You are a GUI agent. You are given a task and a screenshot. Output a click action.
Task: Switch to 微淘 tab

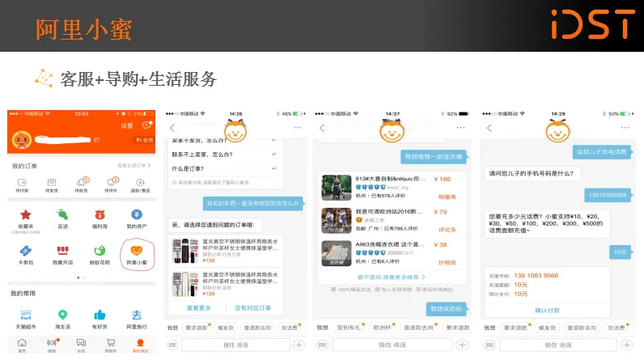pyautogui.click(x=52, y=345)
